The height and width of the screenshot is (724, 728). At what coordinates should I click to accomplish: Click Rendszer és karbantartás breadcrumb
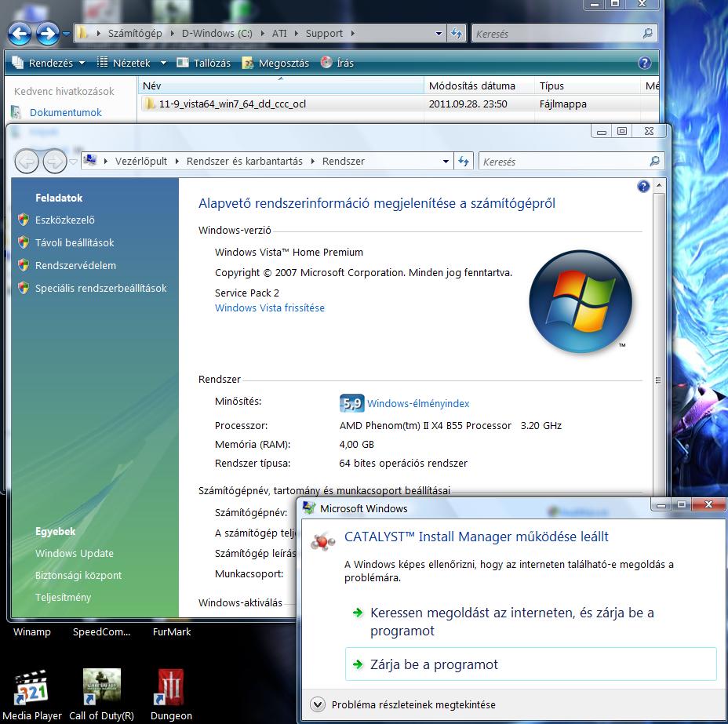(x=244, y=162)
